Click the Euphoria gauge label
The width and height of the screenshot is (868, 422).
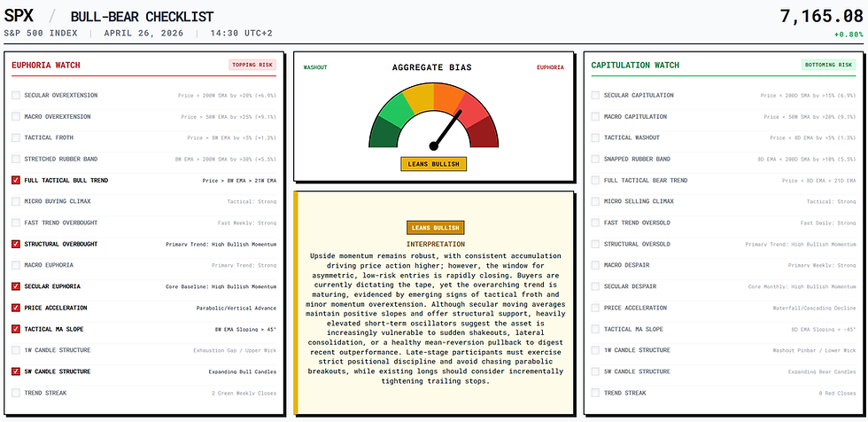[x=550, y=67]
